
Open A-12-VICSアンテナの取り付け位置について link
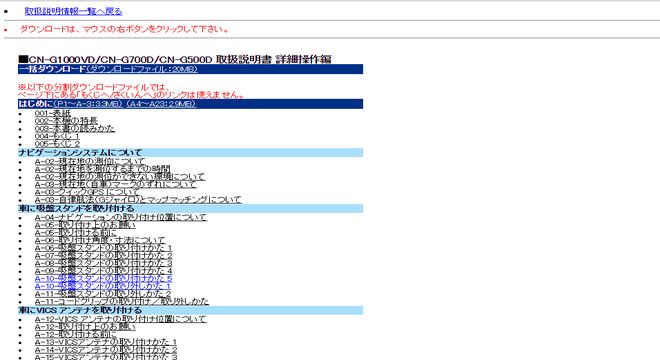120,319
